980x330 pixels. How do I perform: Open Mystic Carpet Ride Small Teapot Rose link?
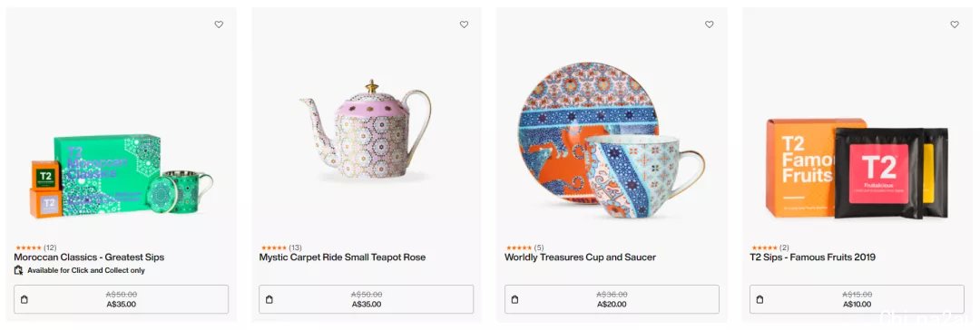click(x=342, y=257)
